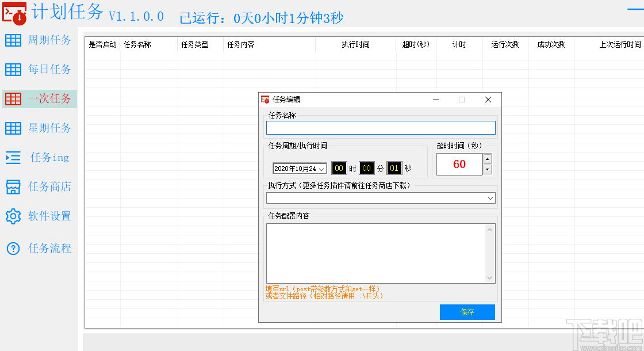Select the 任务ing list icon

13,157
